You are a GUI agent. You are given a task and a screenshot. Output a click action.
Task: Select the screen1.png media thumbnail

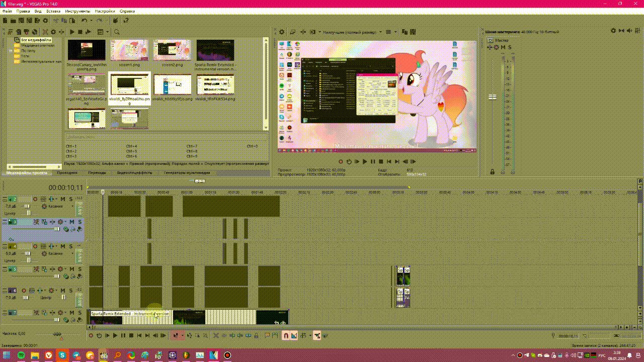pyautogui.click(x=129, y=50)
